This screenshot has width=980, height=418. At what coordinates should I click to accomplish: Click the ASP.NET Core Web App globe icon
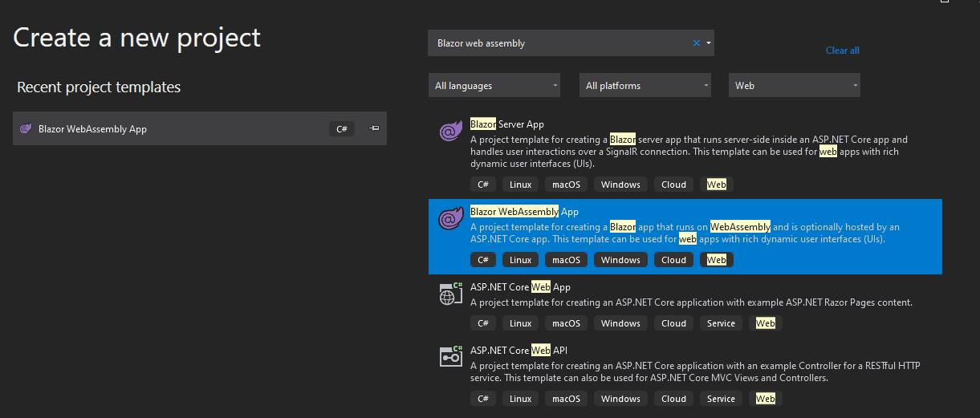450,294
